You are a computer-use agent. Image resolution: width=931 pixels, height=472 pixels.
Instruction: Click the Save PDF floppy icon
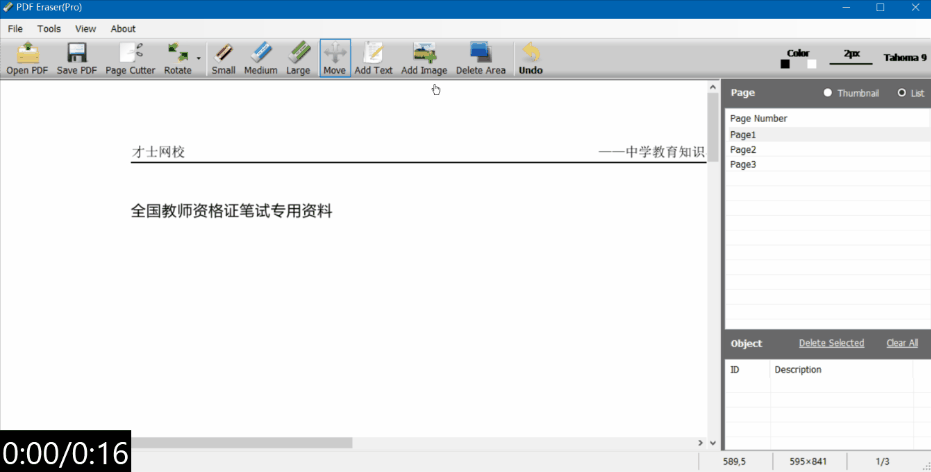77,58
